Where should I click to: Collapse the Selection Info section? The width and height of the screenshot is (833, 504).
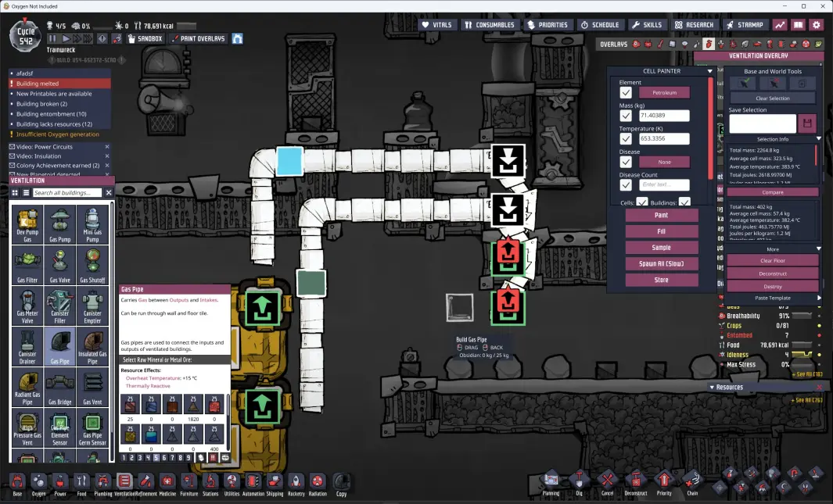coord(818,139)
